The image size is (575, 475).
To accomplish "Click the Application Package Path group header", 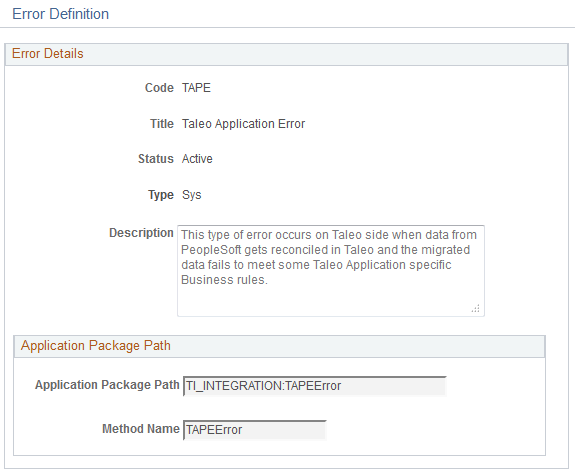I will (x=279, y=346).
